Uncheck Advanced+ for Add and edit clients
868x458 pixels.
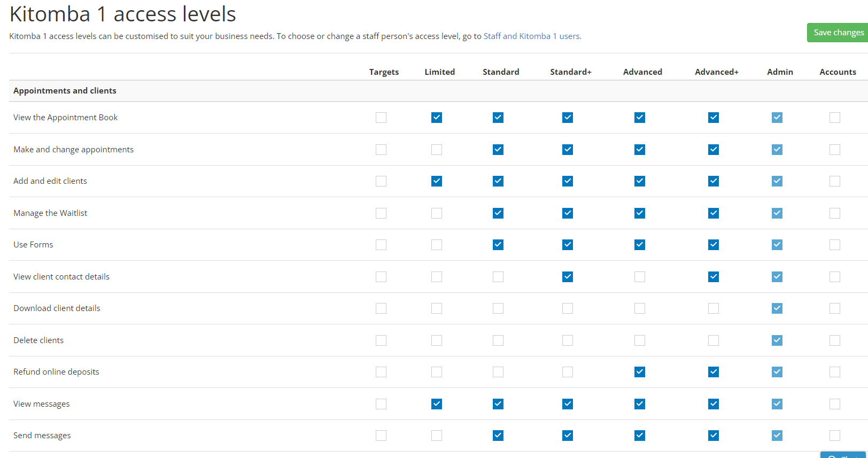tap(714, 181)
